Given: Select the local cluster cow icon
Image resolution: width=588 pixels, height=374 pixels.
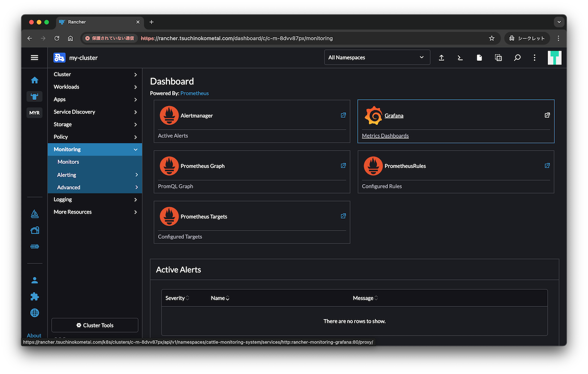Looking at the screenshot, I should pyautogui.click(x=35, y=97).
